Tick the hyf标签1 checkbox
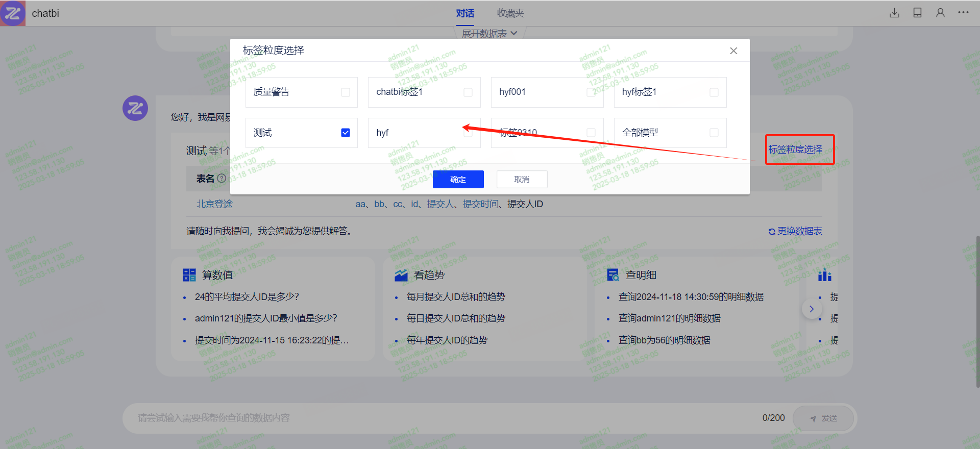This screenshot has height=449, width=980. (x=714, y=92)
